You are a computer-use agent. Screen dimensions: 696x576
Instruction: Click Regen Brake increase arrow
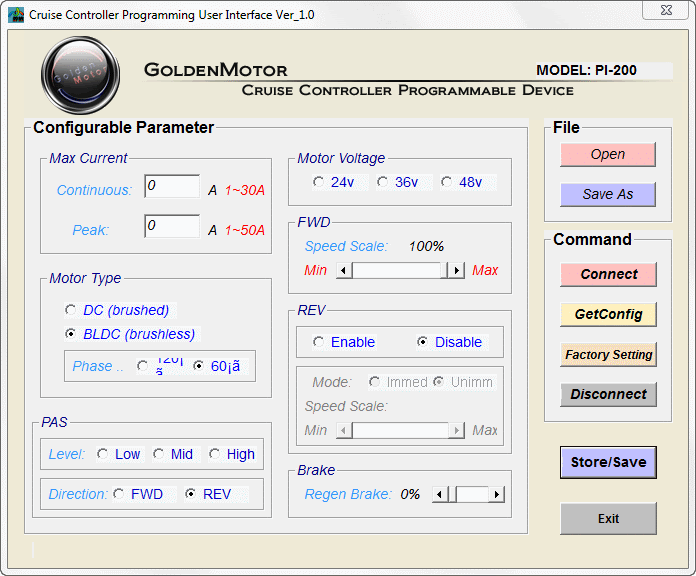pos(497,494)
